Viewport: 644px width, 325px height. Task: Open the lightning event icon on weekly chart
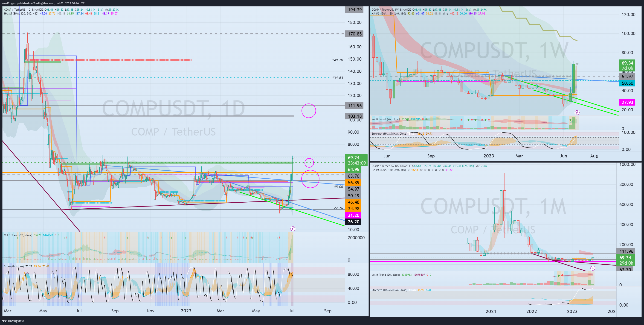(x=577, y=113)
